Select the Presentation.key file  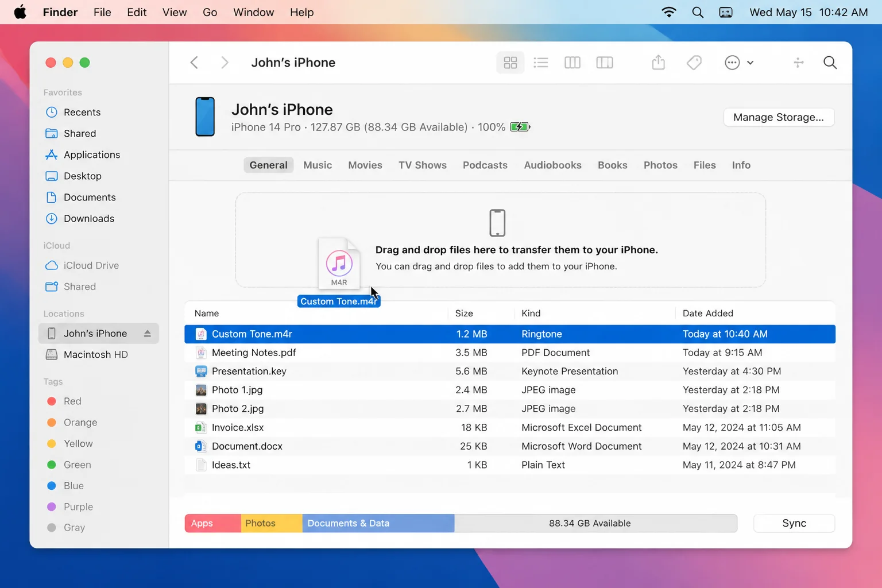click(x=510, y=372)
